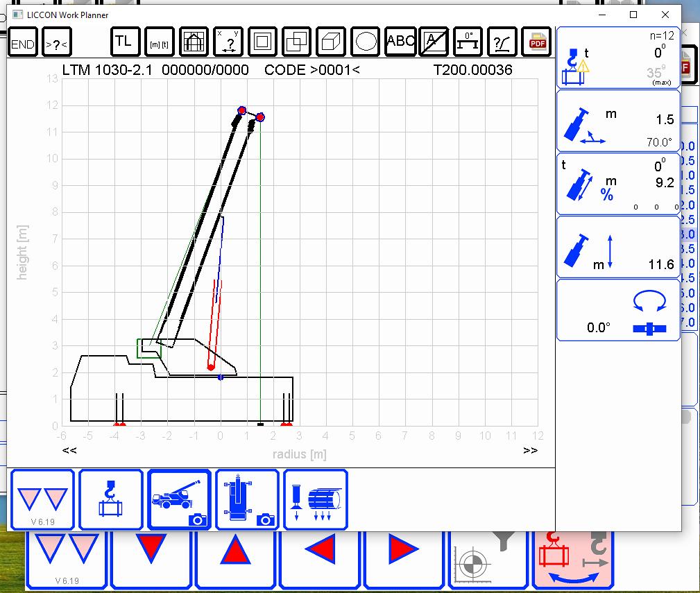Click the T200.00036 table identifier text
Screen dimensions: 700x593
coord(472,70)
